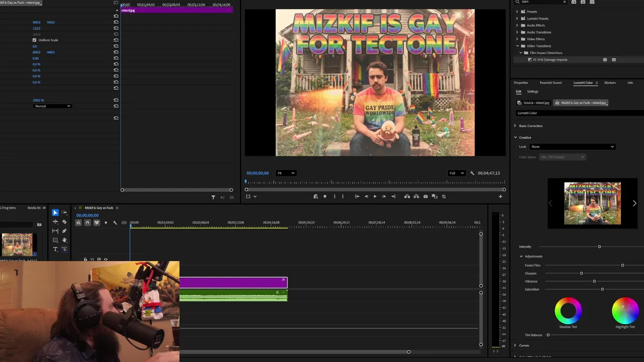Collapse the Adjustments section
The width and height of the screenshot is (644, 362).
[x=521, y=256]
